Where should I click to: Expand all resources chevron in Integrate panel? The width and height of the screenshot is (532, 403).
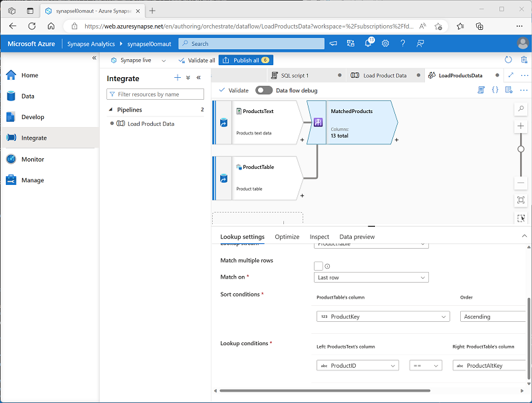click(188, 78)
